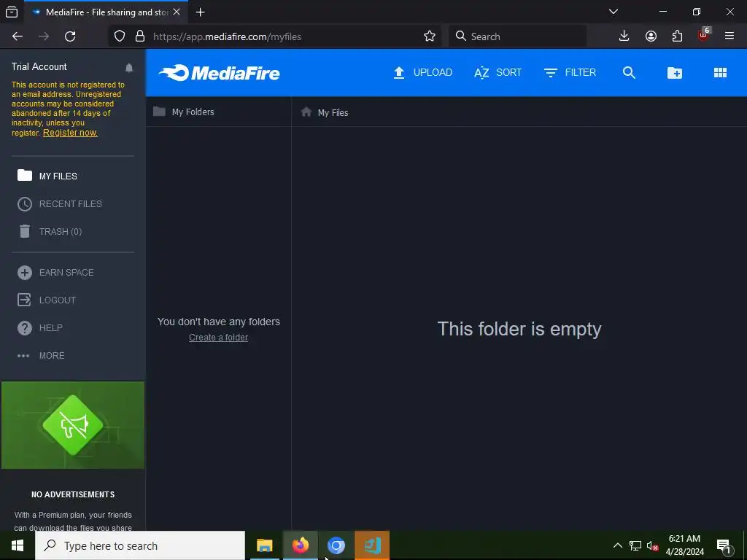Open the Filter menu
The image size is (747, 560).
click(570, 72)
